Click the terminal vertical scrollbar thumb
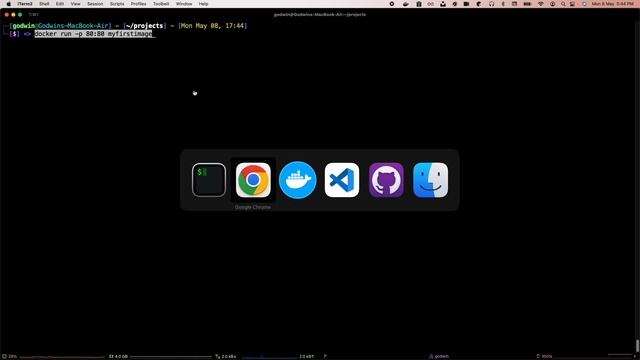 (637, 345)
